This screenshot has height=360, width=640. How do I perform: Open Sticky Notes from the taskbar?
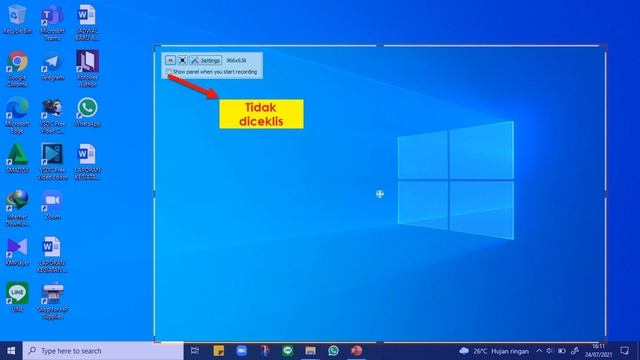219,351
